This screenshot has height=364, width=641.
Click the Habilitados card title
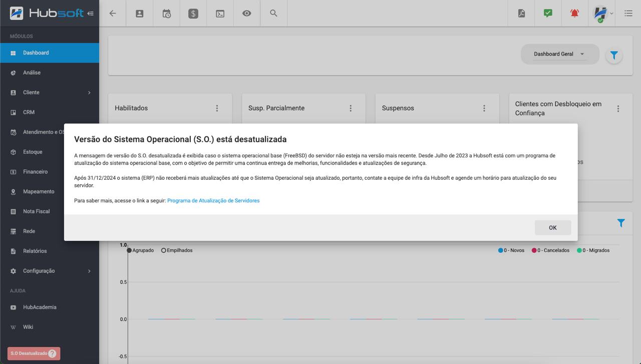click(131, 108)
